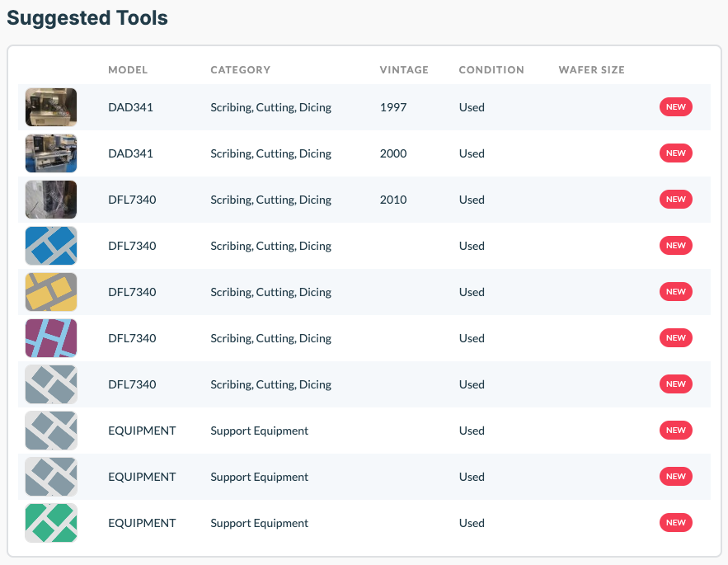Click NEW badge on 2000 DAD341 row

[x=675, y=153]
